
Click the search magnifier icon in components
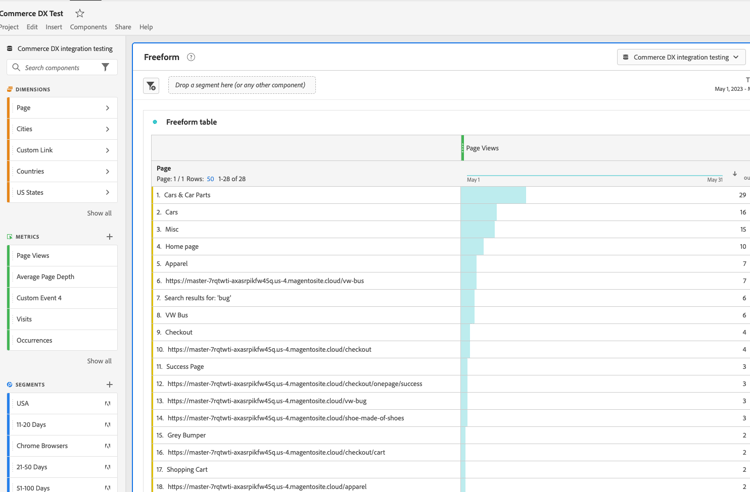click(x=16, y=67)
